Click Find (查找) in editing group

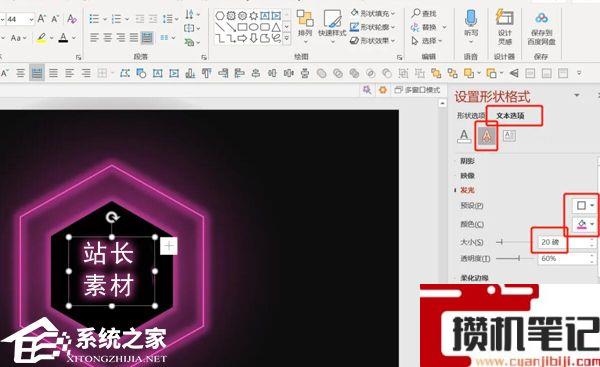click(424, 13)
